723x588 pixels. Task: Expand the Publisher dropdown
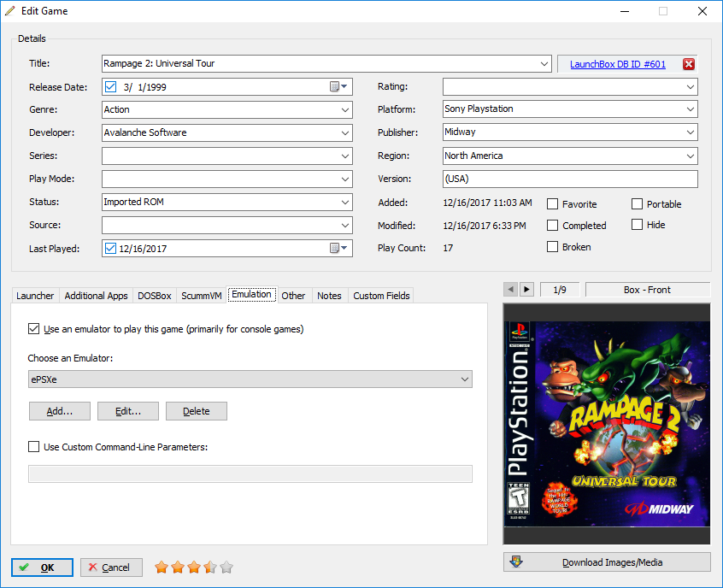[x=691, y=132]
